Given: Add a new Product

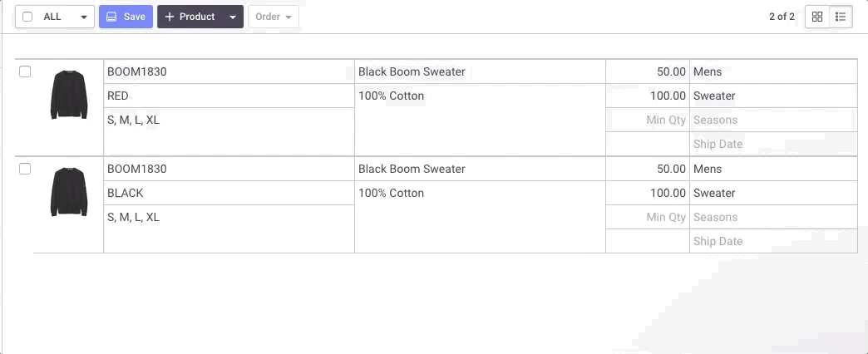Looking at the screenshot, I should [x=190, y=17].
